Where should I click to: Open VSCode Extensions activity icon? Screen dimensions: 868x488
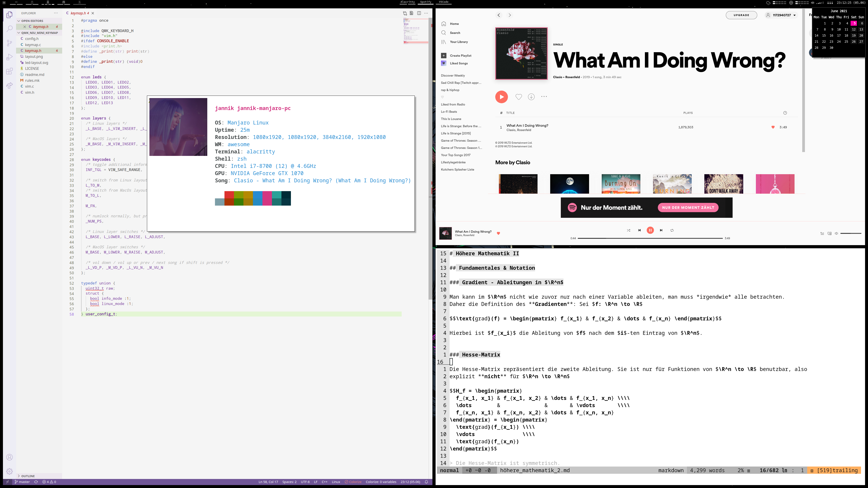(9, 71)
